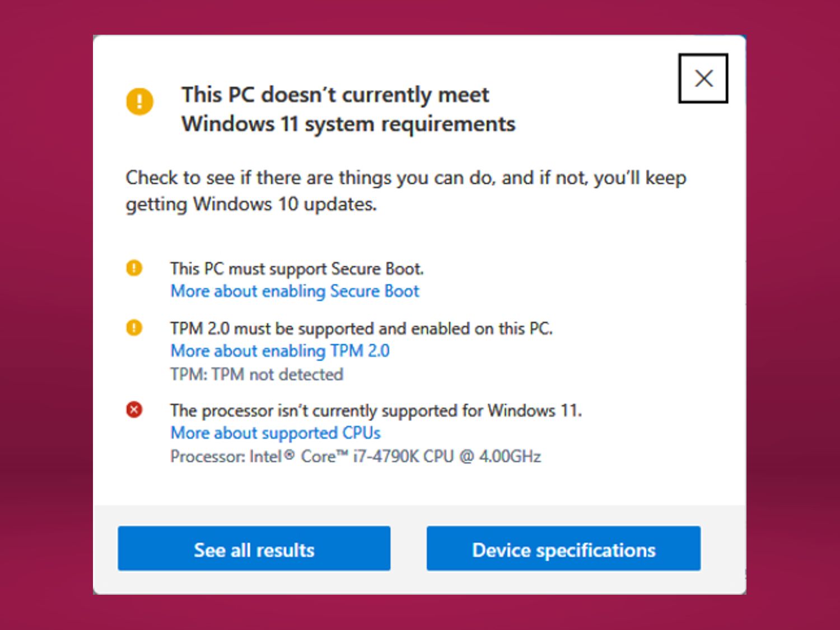Click the maroon background outside the dialog
This screenshot has width=840, height=630.
(45, 314)
